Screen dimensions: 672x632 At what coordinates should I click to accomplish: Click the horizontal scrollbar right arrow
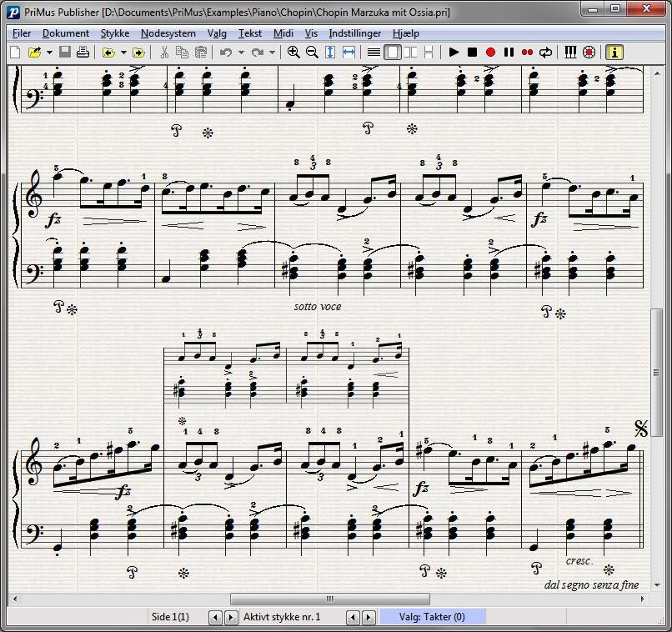click(642, 599)
